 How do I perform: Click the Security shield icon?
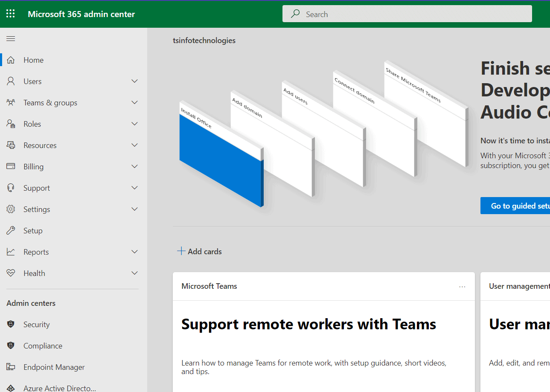11,325
